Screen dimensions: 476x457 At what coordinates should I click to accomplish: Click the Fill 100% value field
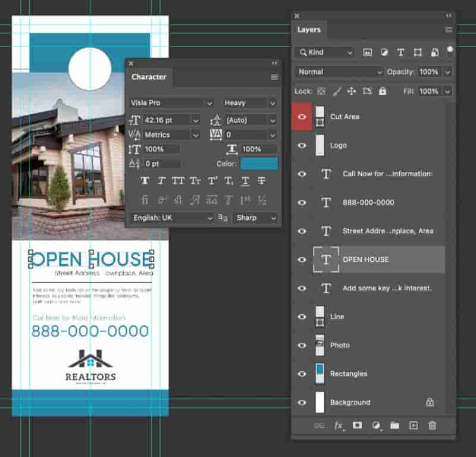click(x=430, y=92)
